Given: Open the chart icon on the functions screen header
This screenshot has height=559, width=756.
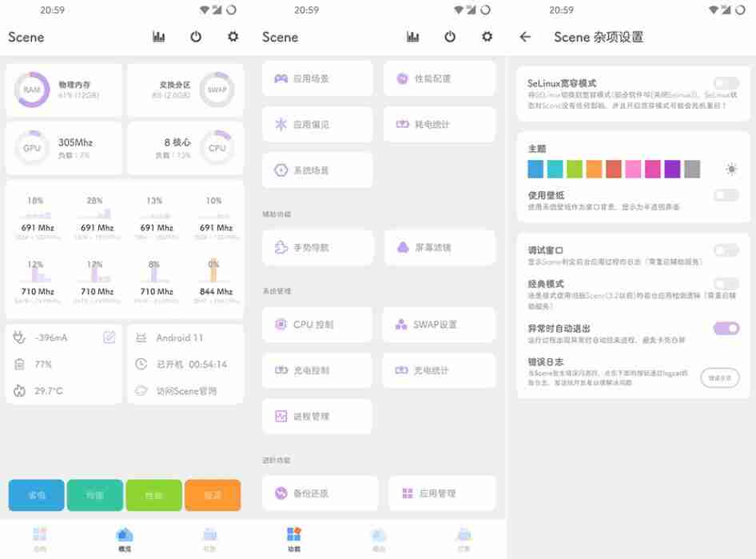Looking at the screenshot, I should point(412,37).
